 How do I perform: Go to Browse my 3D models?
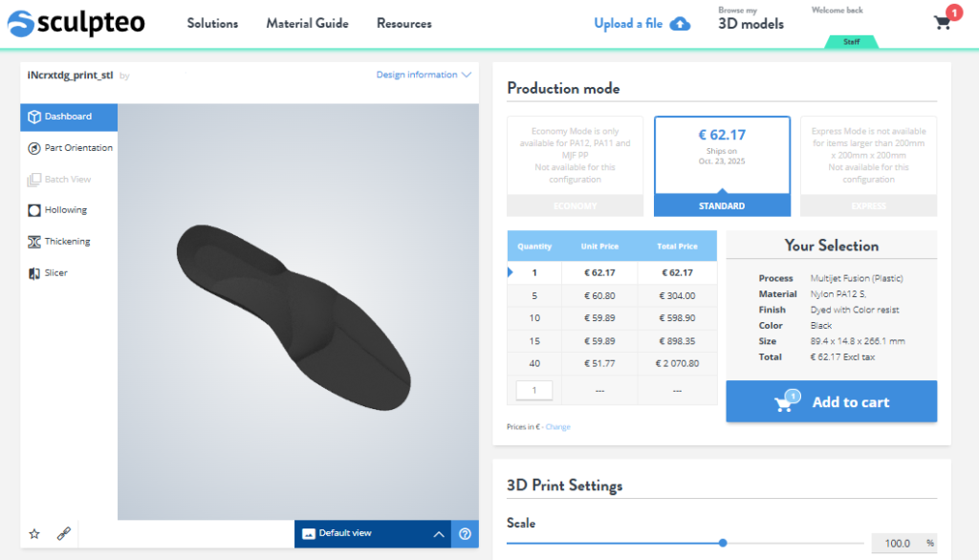click(751, 19)
